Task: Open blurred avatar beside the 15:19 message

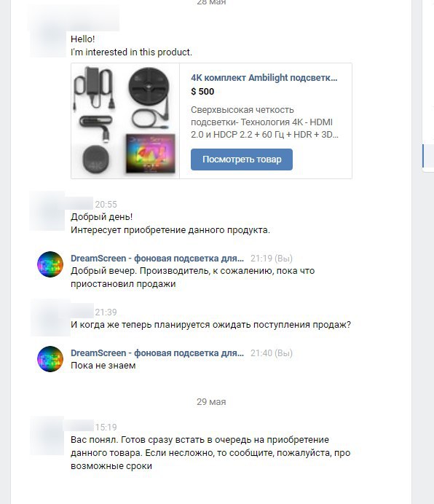Action: point(48,436)
